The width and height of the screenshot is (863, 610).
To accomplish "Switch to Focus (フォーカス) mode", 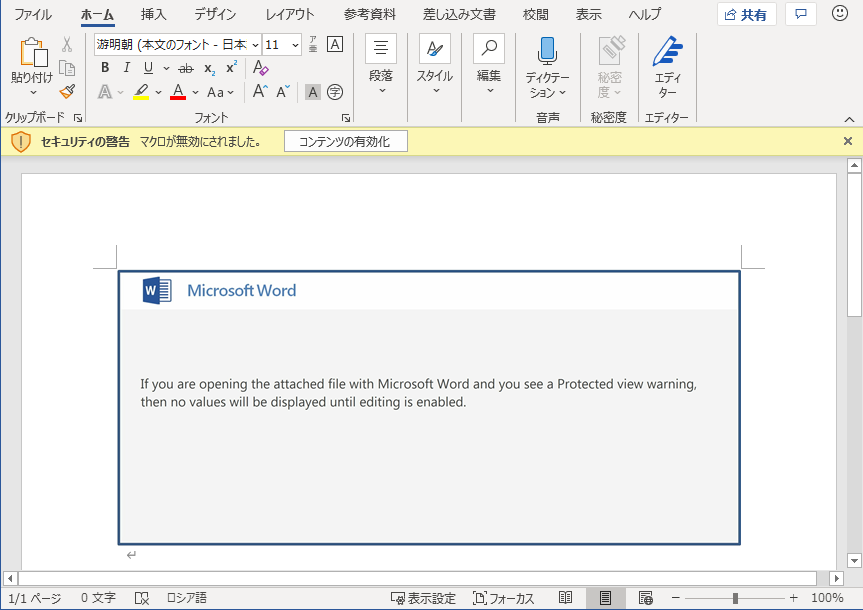I will pyautogui.click(x=503, y=598).
